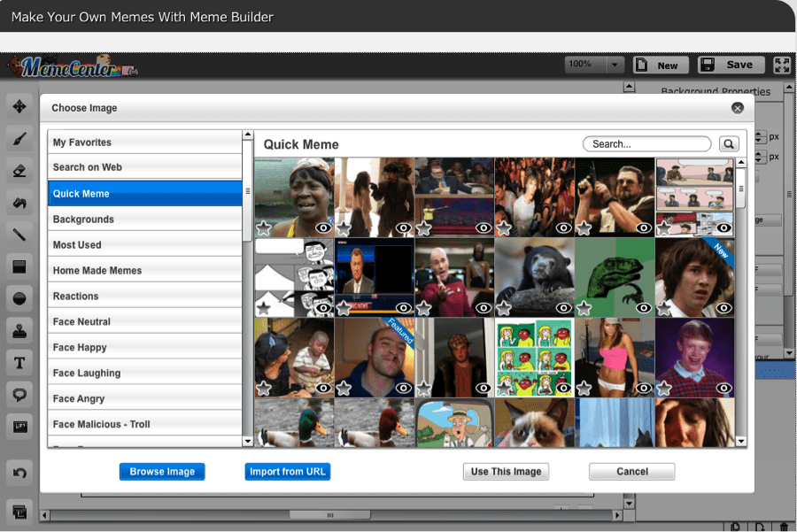
Task: Click eye icon on red plaid vest boy thumbnail
Action: [x=723, y=389]
